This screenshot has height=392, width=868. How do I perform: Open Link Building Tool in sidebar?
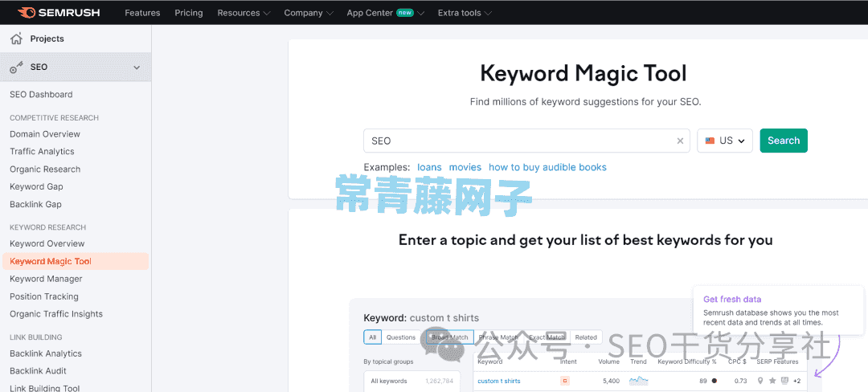pyautogui.click(x=45, y=388)
